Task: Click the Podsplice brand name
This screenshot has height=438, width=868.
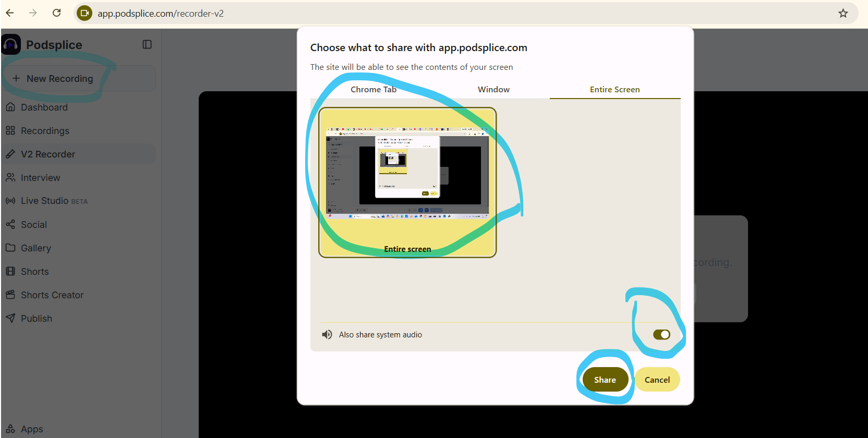Action: point(54,45)
